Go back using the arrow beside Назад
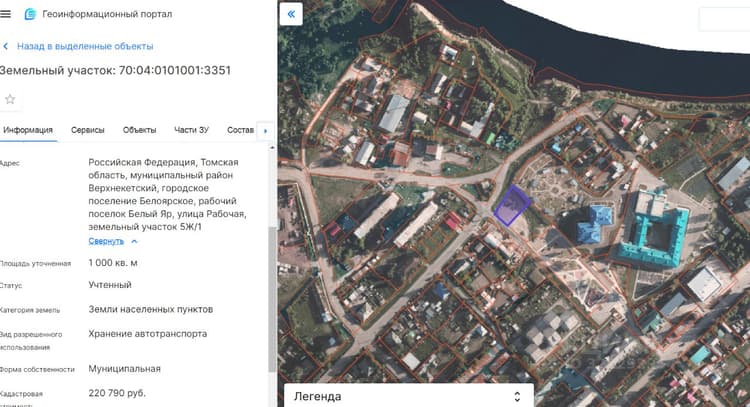The width and height of the screenshot is (750, 407). tap(6, 46)
